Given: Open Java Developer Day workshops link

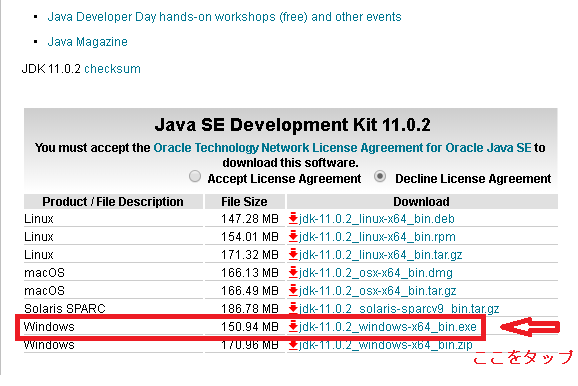Looking at the screenshot, I should pos(224,17).
